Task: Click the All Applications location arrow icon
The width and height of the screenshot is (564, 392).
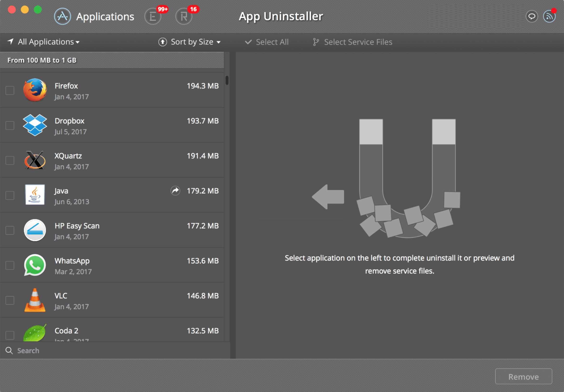Action: coord(10,41)
